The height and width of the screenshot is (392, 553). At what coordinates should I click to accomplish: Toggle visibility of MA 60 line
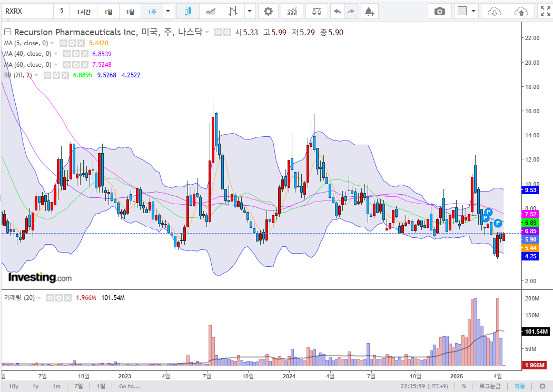pyautogui.click(x=67, y=64)
